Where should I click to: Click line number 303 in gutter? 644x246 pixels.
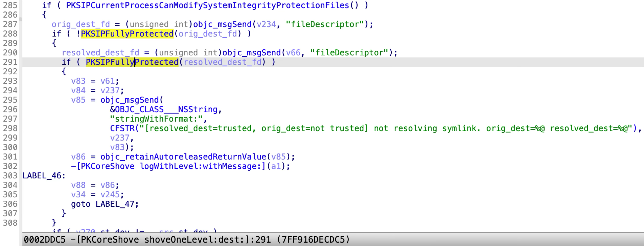tap(10, 176)
